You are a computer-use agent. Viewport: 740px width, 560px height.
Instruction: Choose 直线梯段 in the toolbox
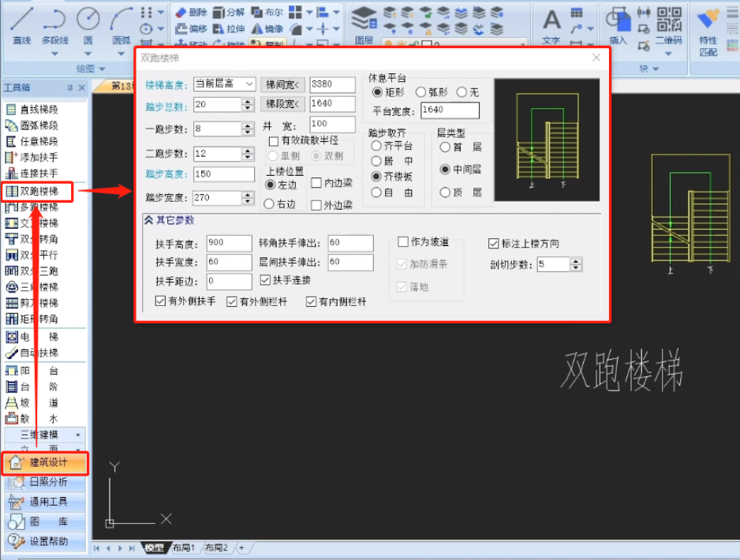pos(32,110)
